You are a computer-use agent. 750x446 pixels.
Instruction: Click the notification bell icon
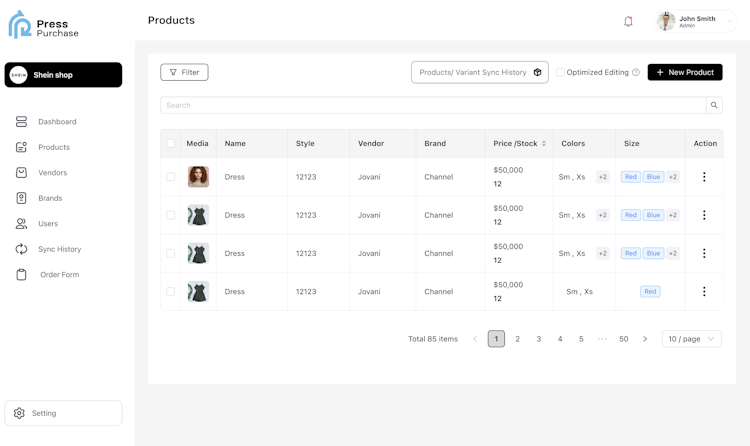pyautogui.click(x=628, y=22)
